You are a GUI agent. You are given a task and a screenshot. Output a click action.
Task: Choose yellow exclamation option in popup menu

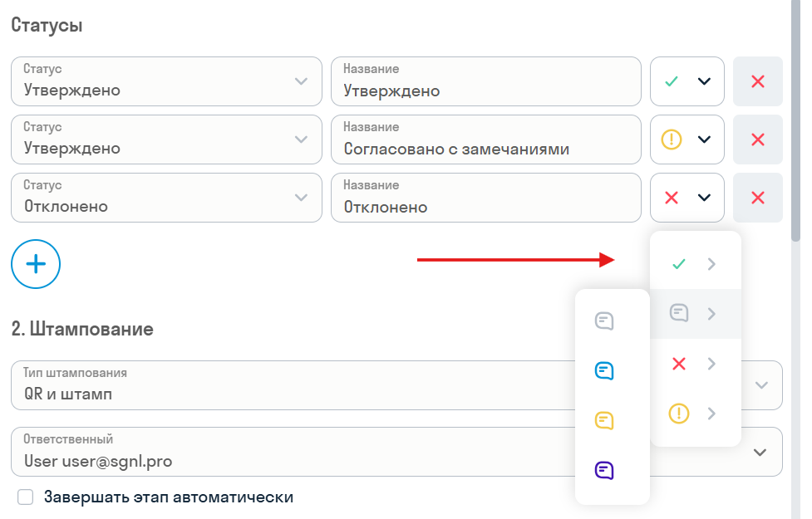point(696,414)
